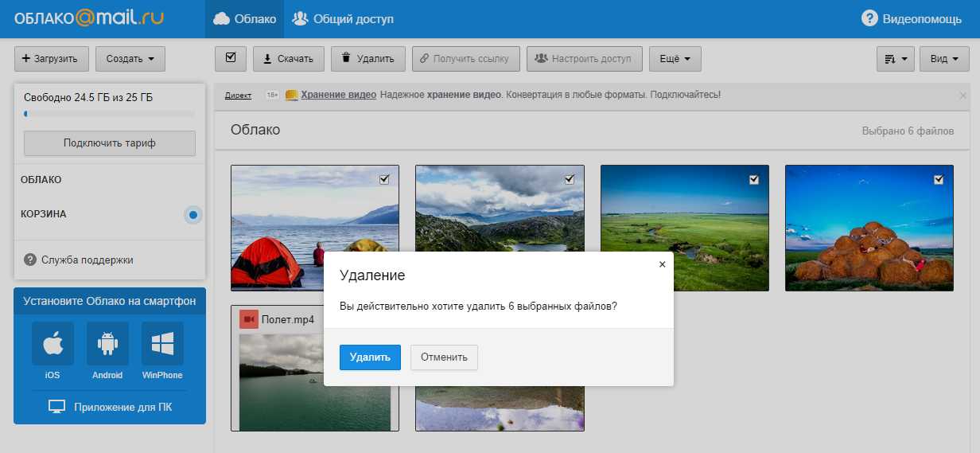The image size is (980, 453).
Task: Open the Видеопомощь help icon
Action: coord(870,18)
